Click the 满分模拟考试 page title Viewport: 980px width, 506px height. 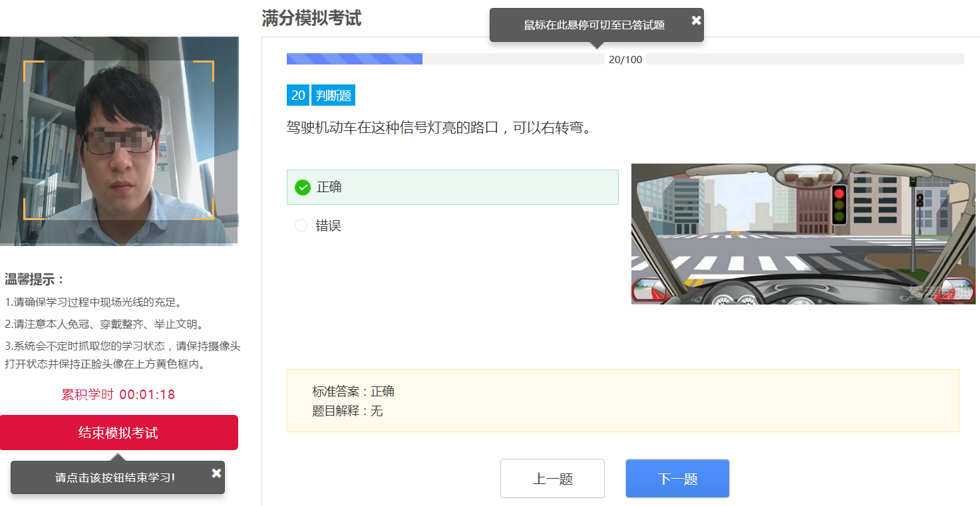[311, 19]
